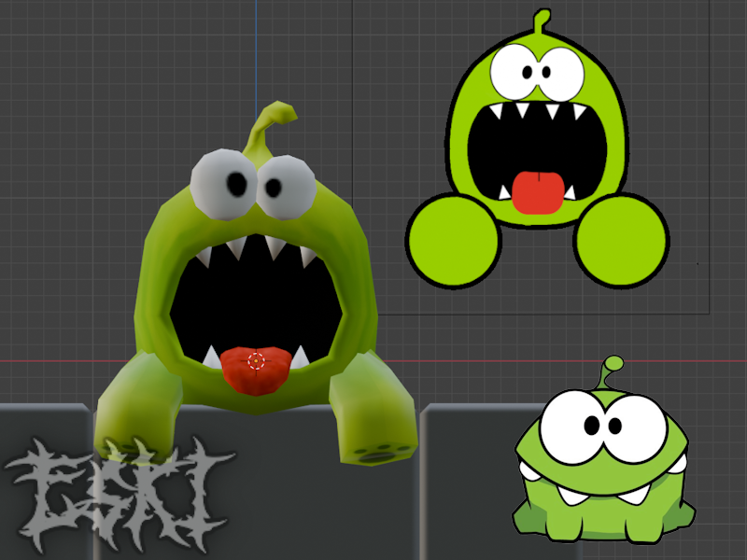Select the smiling Om Nom reference image
This screenshot has width=747, height=560.
pos(603,450)
